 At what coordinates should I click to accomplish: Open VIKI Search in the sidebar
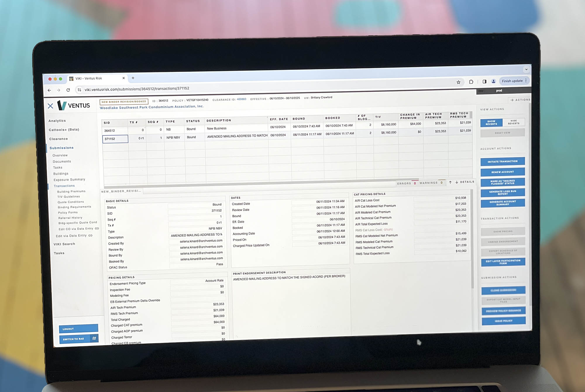click(64, 244)
